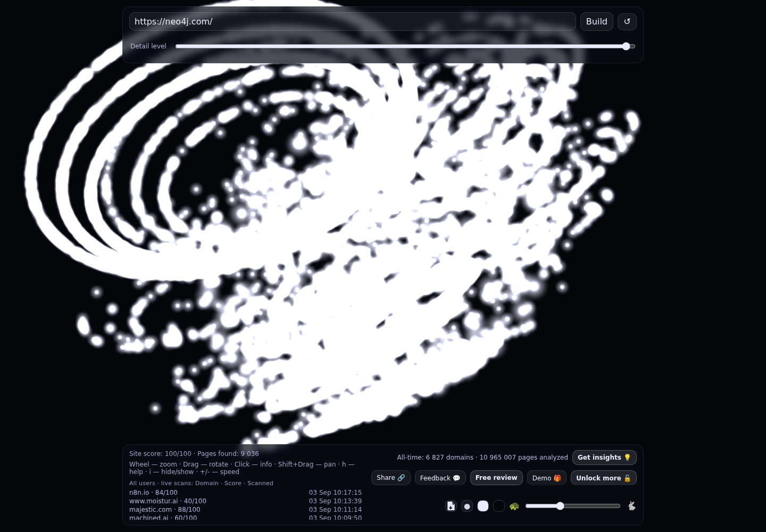Click the download file icon
The height and width of the screenshot is (532, 766).
tap(451, 506)
